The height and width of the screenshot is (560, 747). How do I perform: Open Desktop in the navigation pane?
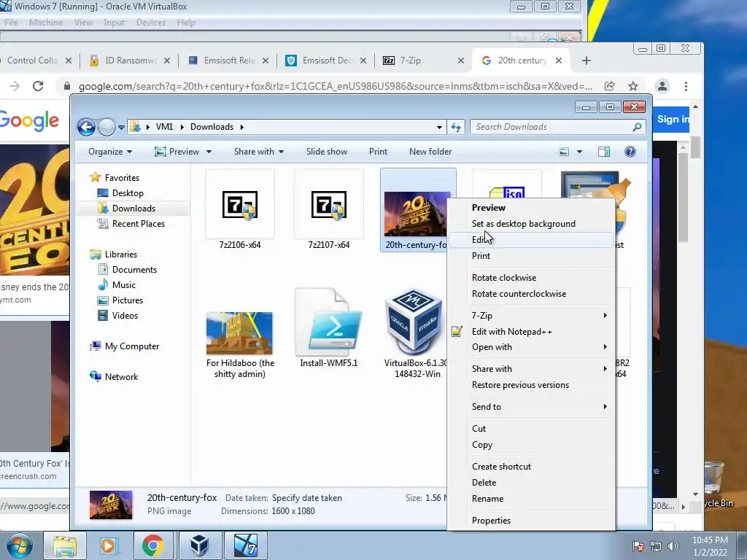point(128,192)
